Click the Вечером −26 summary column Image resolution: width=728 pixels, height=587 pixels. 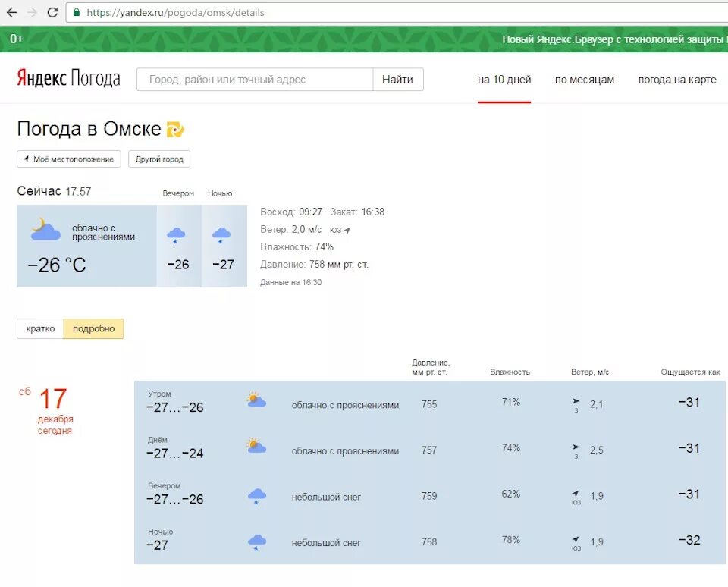point(179,246)
